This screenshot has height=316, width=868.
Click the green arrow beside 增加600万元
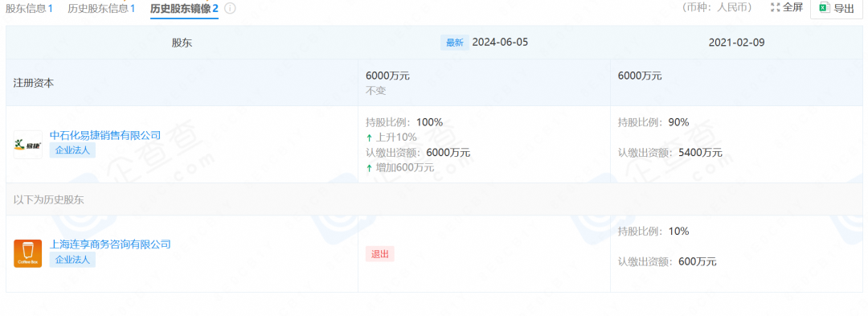point(369,168)
